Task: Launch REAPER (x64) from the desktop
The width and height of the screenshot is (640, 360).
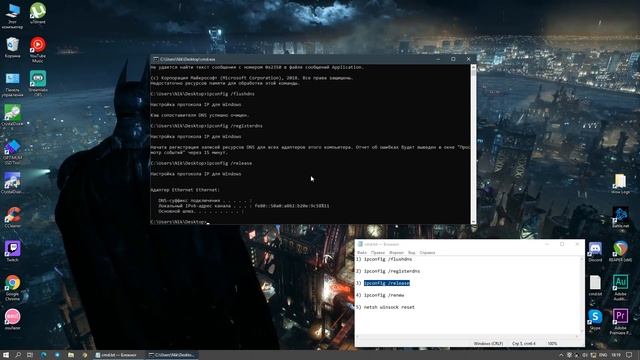Action: coord(620,251)
